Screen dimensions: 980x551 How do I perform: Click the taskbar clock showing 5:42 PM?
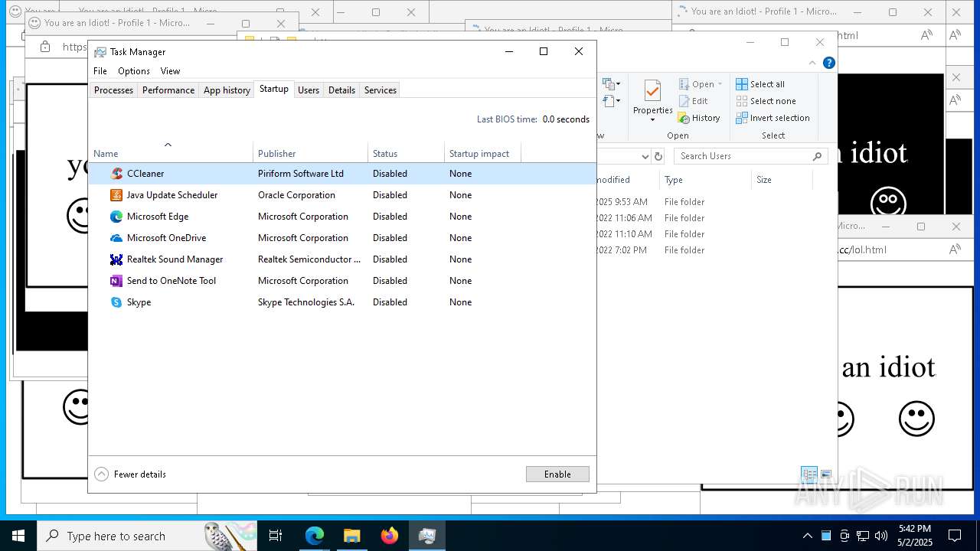[x=915, y=536]
